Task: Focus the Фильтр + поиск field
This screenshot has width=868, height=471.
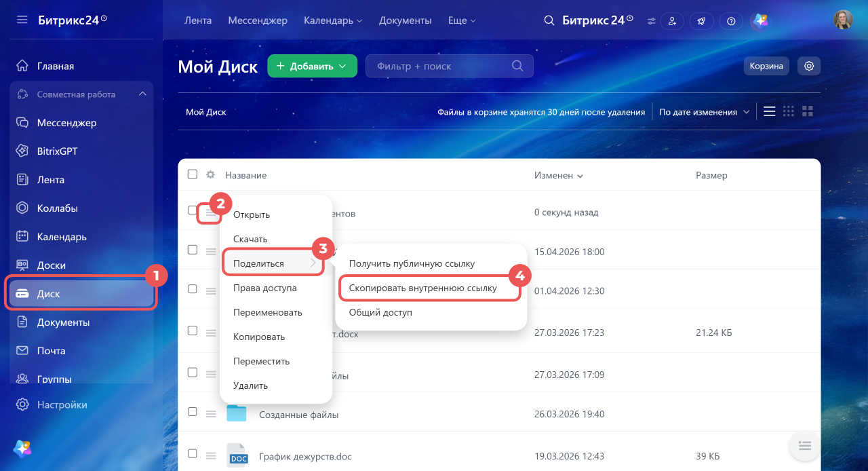Action: coord(450,66)
